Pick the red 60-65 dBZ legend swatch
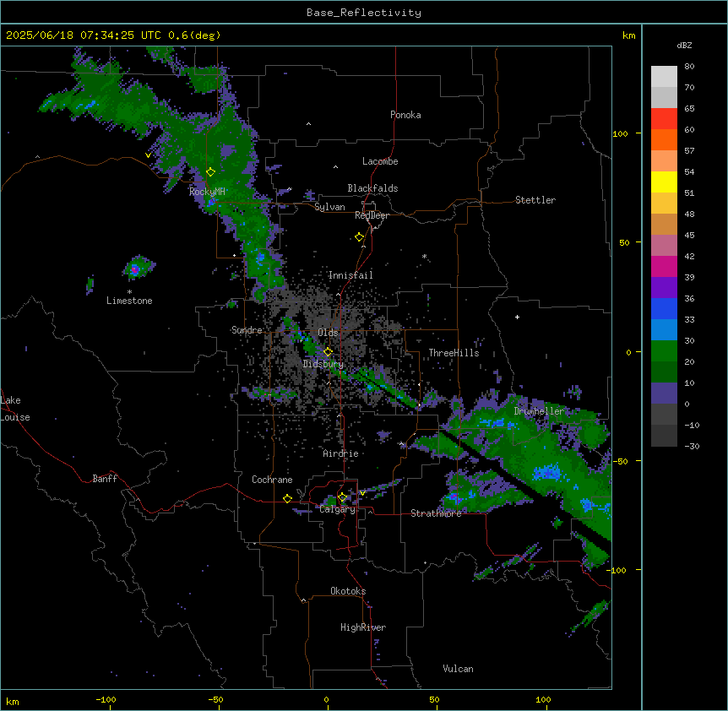Image resolution: width=728 pixels, height=711 pixels. [x=664, y=118]
